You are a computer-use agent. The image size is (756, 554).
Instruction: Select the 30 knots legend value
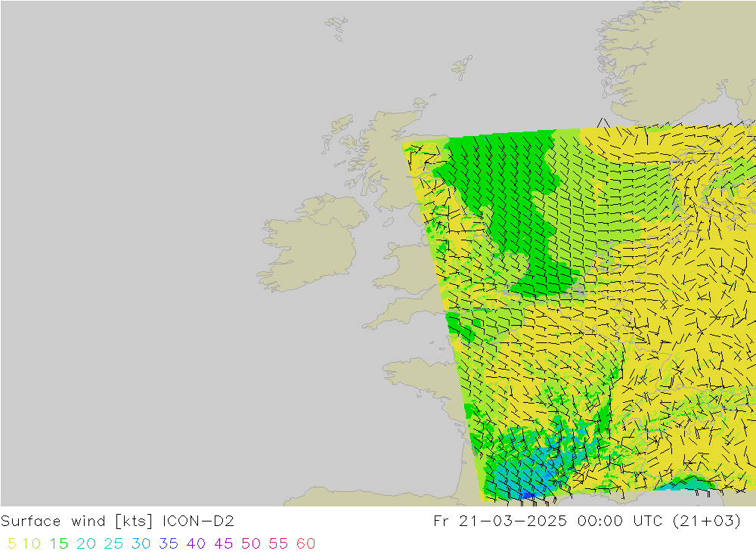(x=140, y=543)
